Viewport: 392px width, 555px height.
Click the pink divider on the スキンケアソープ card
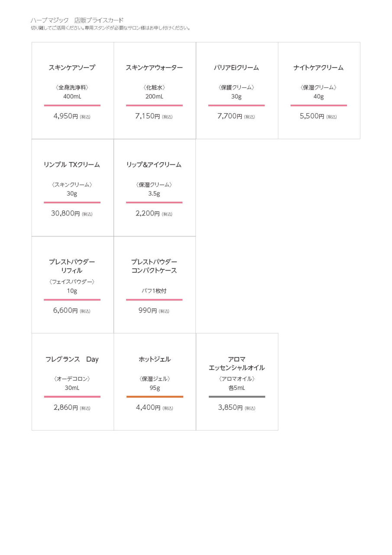pos(72,105)
